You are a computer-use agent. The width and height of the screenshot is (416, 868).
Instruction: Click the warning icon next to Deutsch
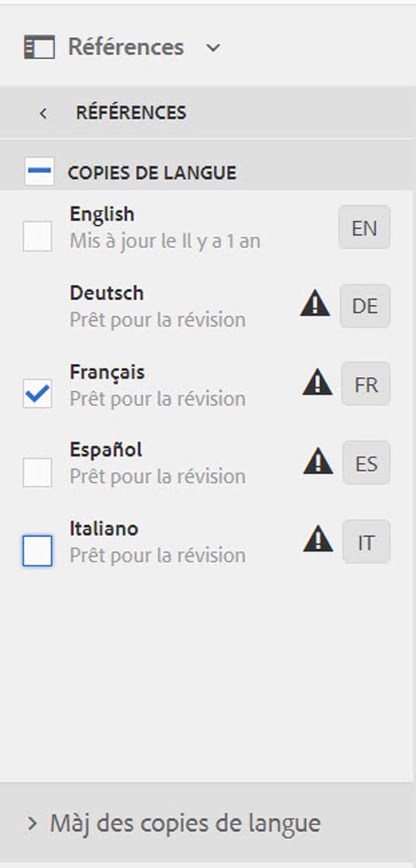315,305
